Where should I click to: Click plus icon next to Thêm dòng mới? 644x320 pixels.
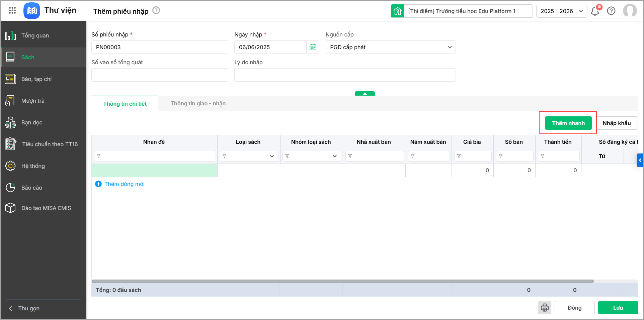point(98,184)
